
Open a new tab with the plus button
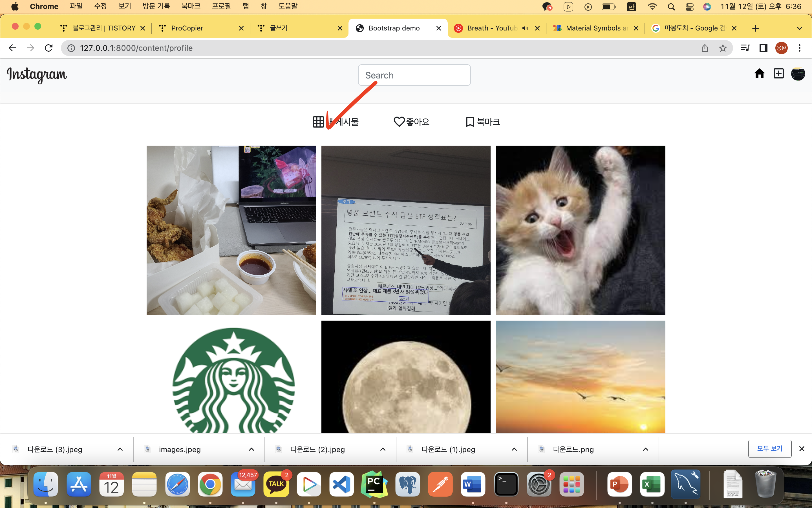[x=755, y=28]
